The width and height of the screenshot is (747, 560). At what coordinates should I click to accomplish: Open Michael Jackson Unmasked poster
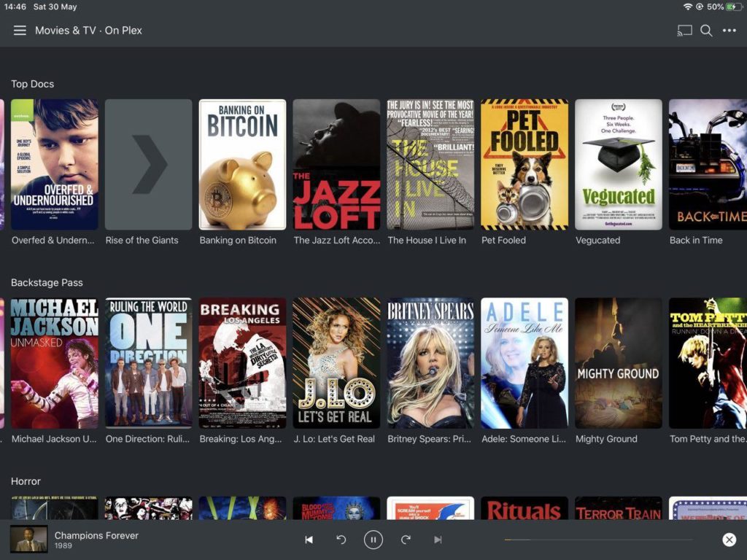[55, 363]
